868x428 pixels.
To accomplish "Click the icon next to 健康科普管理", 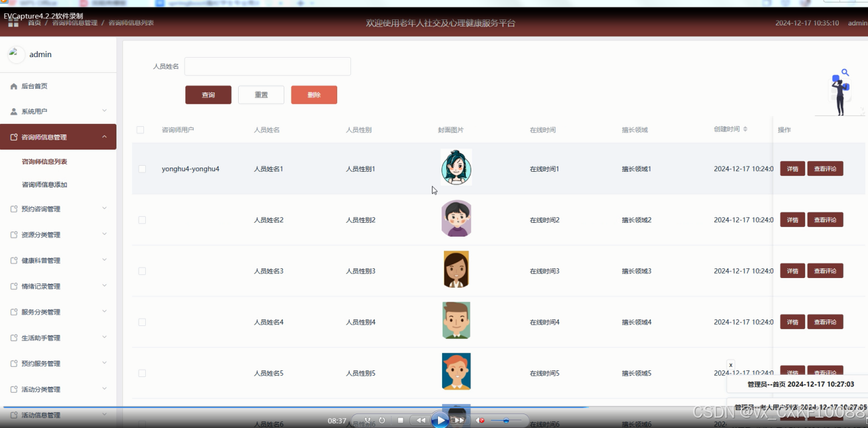I will click(x=14, y=260).
